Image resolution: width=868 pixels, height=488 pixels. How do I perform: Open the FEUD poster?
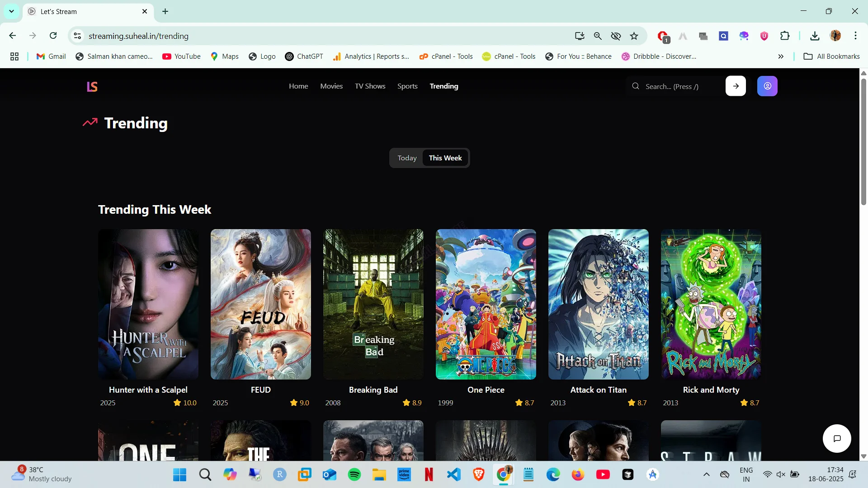coord(261,304)
